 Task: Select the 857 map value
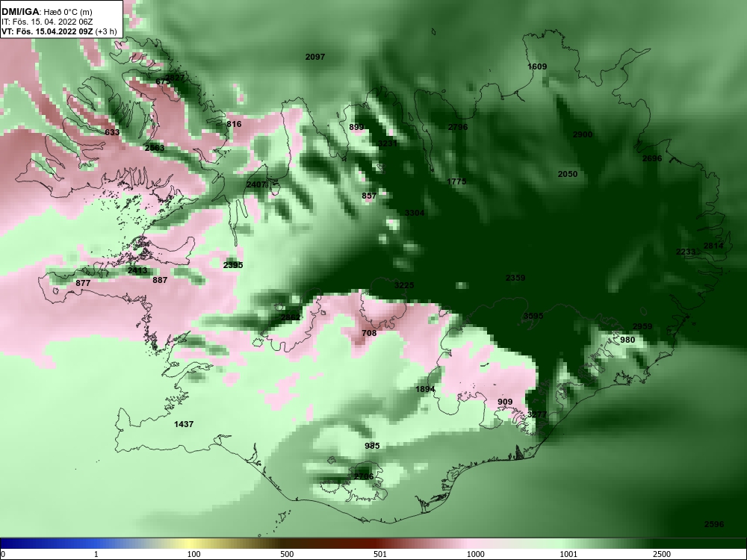[369, 195]
